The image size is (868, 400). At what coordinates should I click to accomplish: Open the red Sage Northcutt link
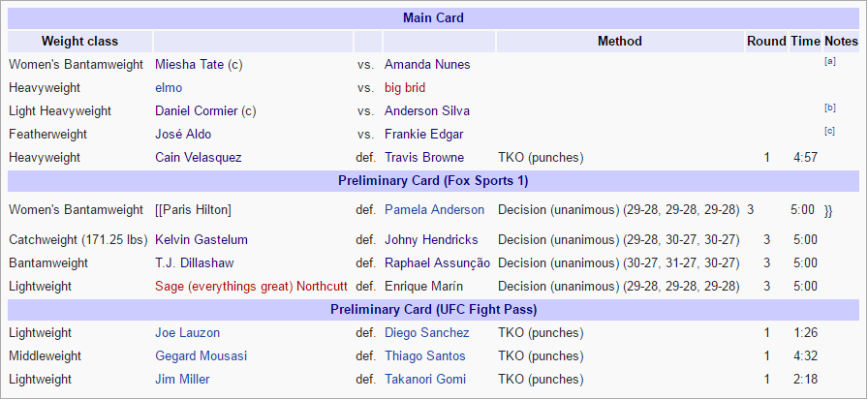(x=251, y=287)
